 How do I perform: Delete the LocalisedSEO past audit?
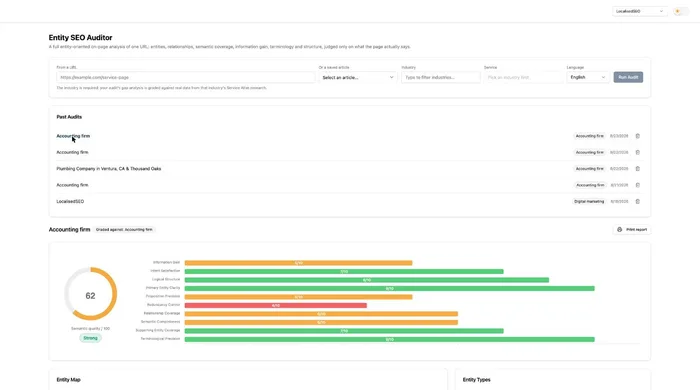pyautogui.click(x=638, y=201)
